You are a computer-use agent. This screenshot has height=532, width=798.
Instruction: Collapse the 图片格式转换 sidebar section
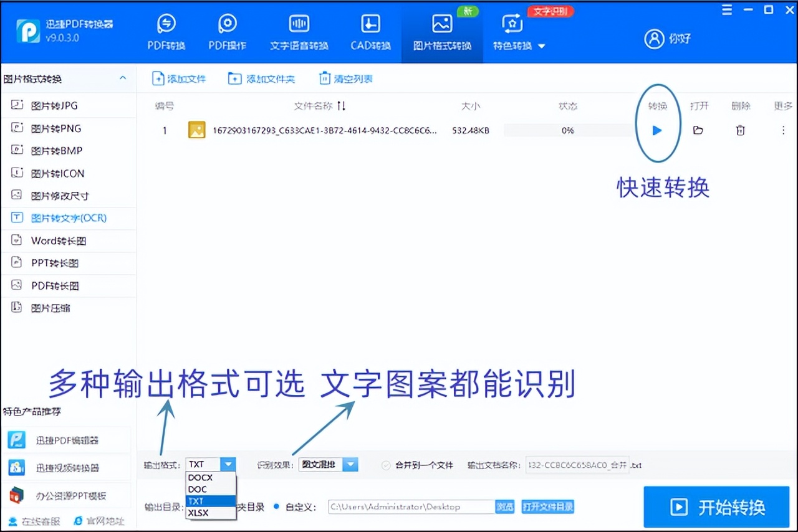coord(123,78)
